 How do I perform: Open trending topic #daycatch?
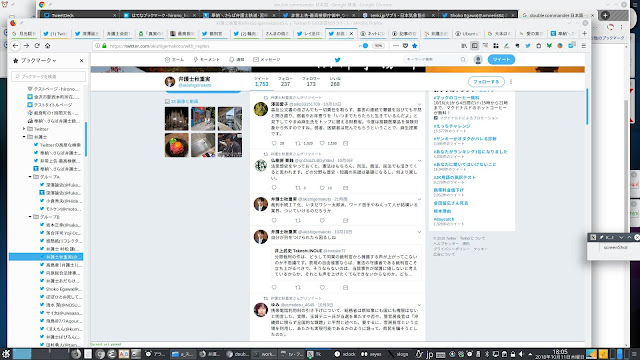(x=444, y=220)
